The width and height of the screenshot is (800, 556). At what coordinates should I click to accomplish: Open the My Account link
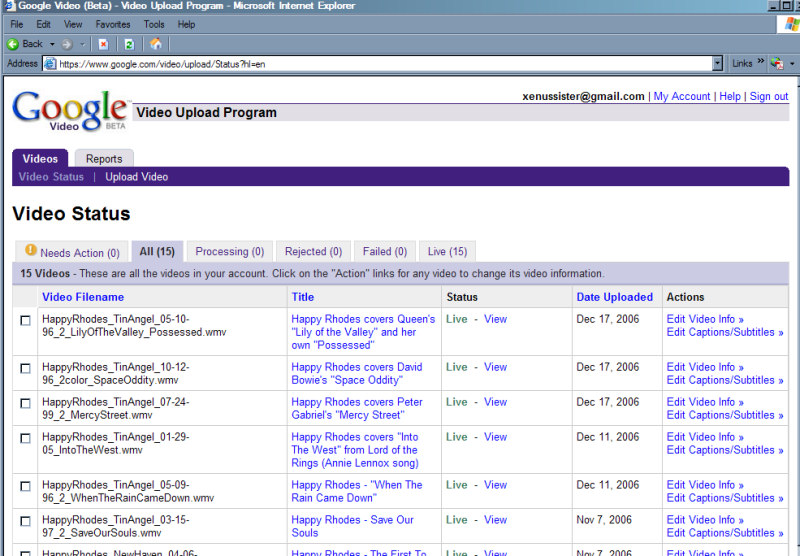[x=682, y=96]
